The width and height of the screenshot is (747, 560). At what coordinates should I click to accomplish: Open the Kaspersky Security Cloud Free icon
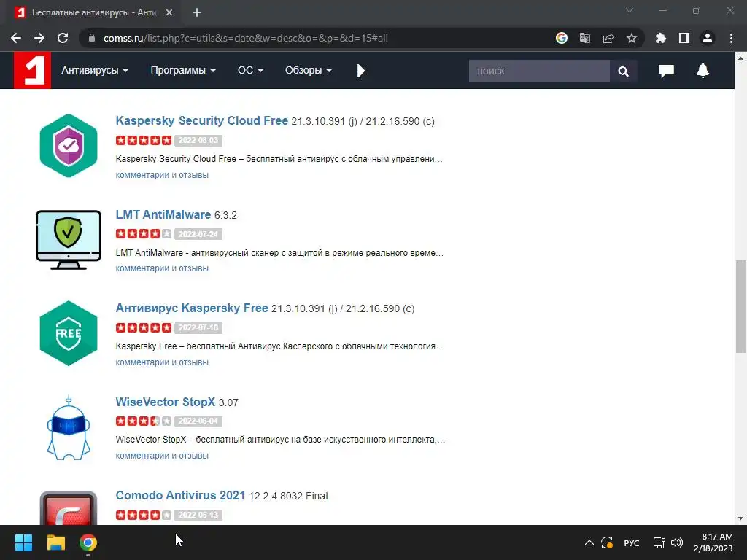pos(69,146)
